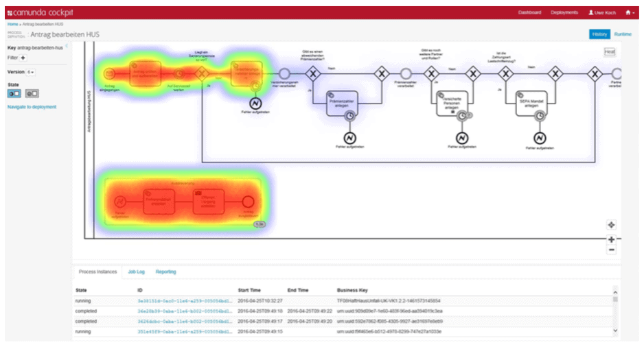Screen dimensions: 644x349
Task: Reset the diagram view with crosshair icon
Action: coord(611,225)
